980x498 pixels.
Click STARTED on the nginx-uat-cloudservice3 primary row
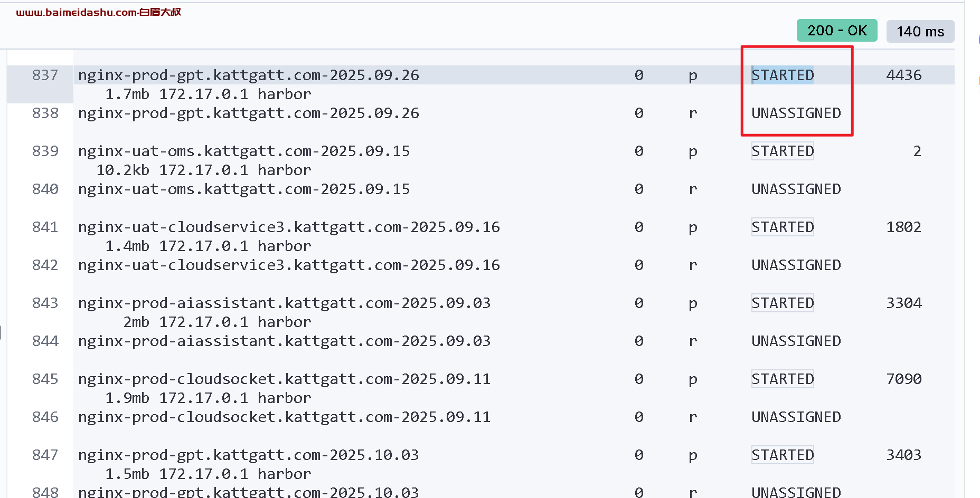tap(783, 227)
